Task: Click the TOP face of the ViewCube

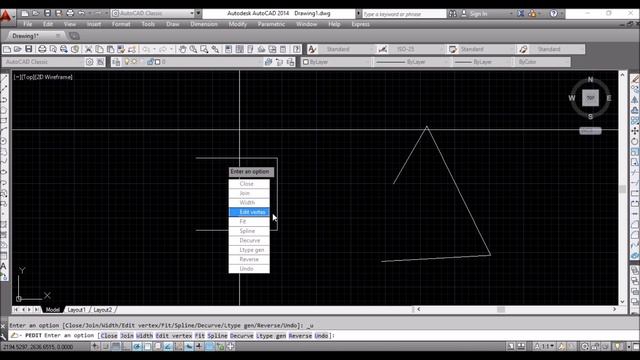Action: tap(590, 98)
